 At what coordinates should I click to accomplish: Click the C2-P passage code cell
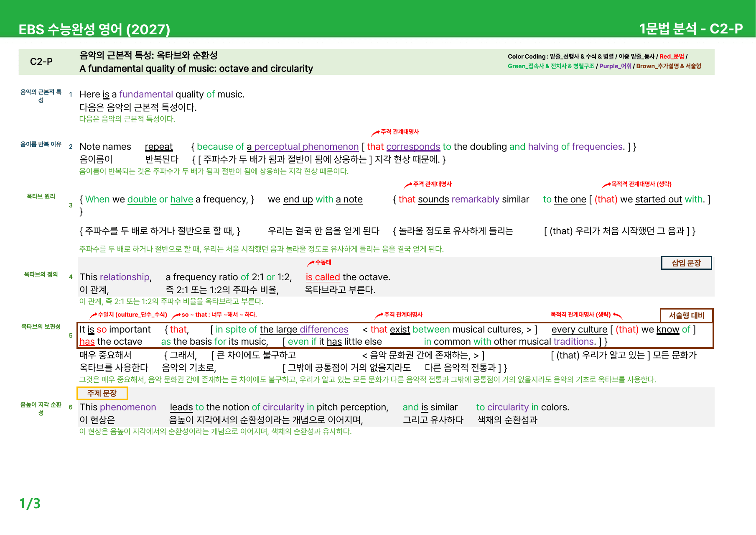[x=41, y=62]
